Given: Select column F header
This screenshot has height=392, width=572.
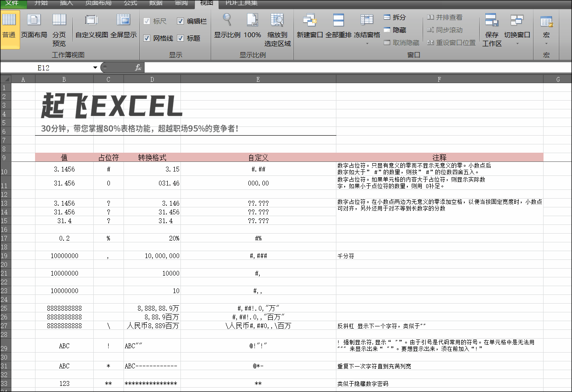Looking at the screenshot, I should 439,79.
